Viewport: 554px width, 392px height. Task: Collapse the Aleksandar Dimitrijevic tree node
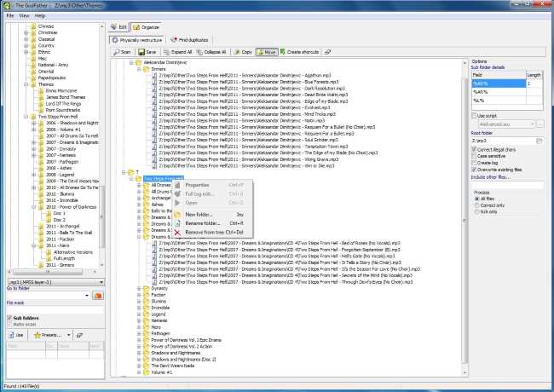point(131,62)
